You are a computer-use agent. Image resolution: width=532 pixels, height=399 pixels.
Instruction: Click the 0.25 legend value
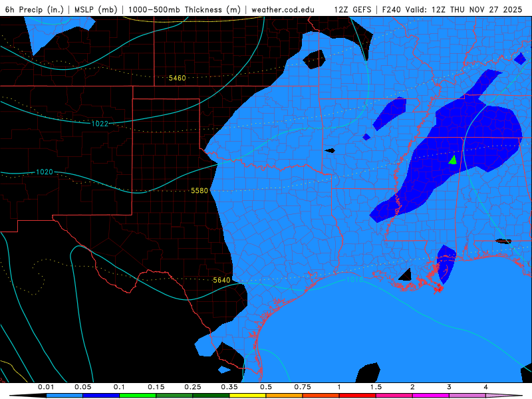tap(193, 387)
